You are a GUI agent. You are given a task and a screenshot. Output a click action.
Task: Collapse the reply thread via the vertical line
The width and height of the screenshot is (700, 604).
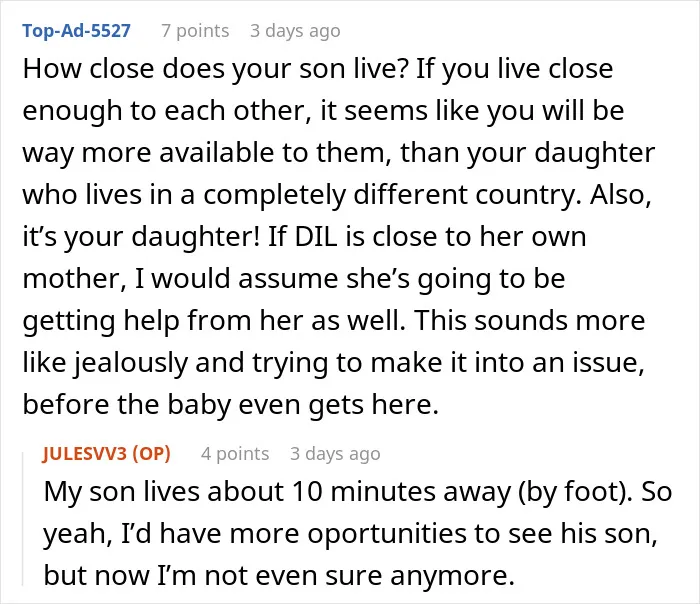click(23, 518)
